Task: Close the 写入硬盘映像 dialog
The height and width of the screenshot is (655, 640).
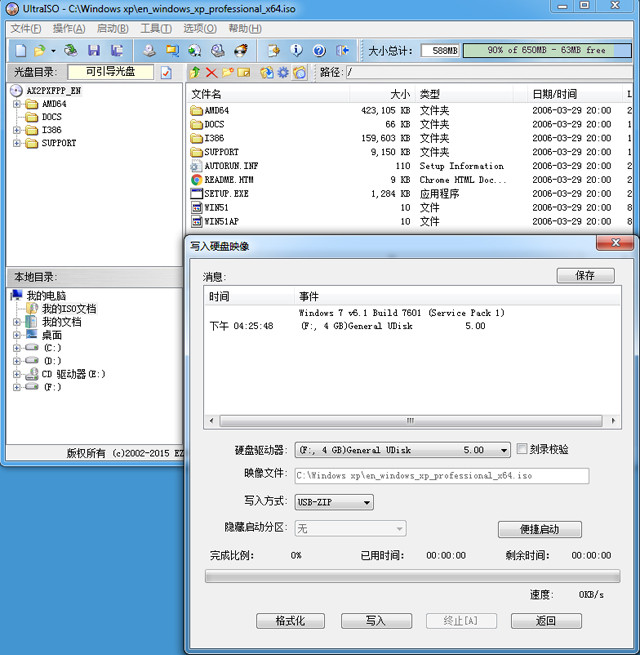Action: click(x=615, y=243)
